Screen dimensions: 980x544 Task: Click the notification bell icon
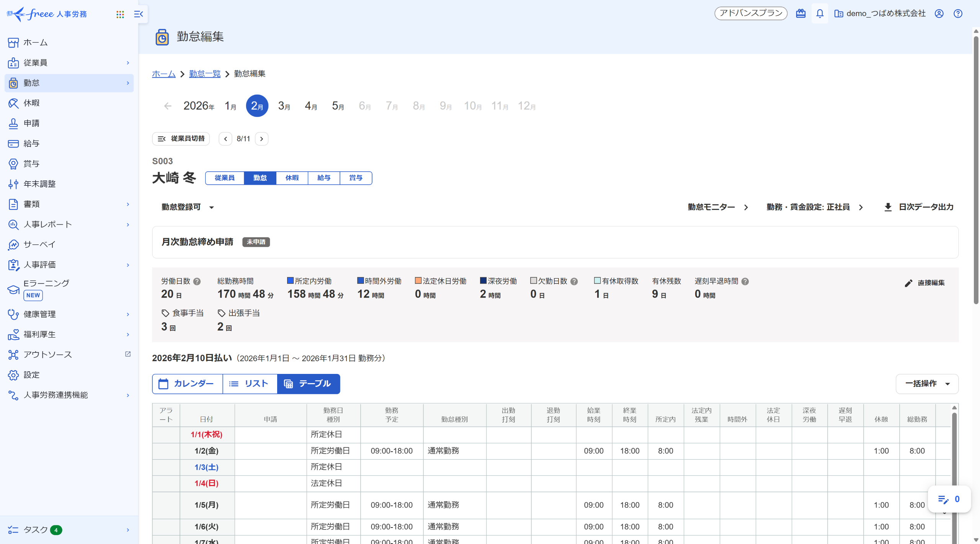pyautogui.click(x=820, y=14)
